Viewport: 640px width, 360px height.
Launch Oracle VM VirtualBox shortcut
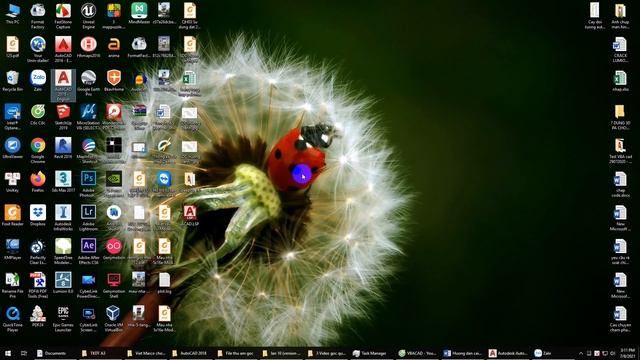(113, 319)
